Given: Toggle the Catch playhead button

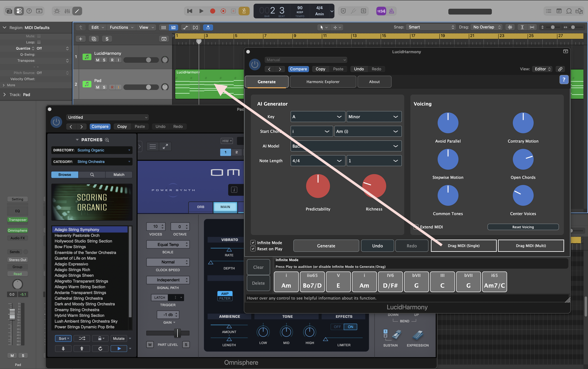Looking at the screenshot, I should pos(208,27).
